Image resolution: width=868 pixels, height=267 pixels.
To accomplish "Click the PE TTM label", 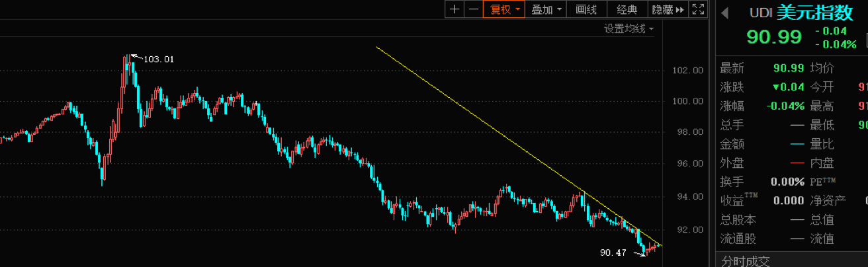I will (x=824, y=181).
